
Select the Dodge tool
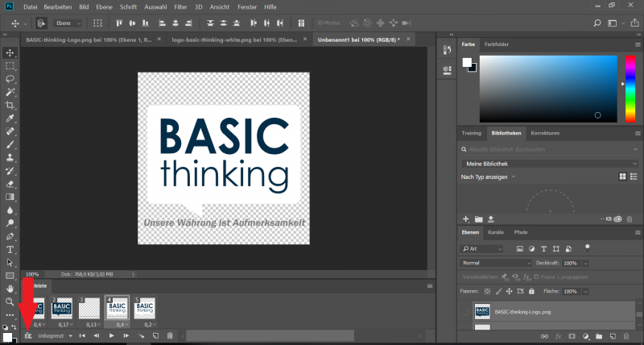(x=10, y=223)
